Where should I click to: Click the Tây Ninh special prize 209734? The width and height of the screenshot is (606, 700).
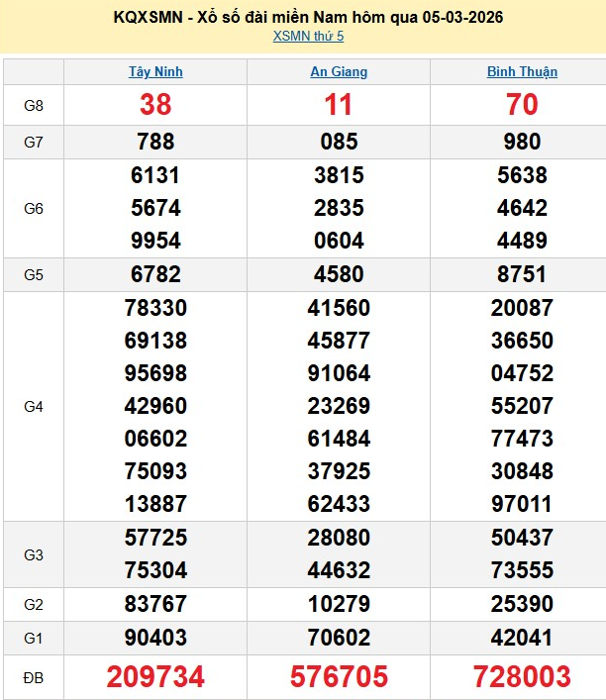click(155, 676)
